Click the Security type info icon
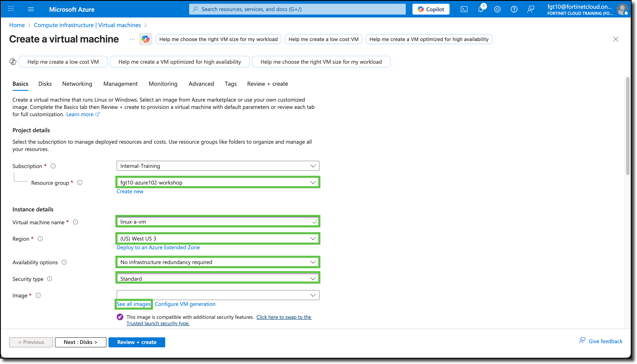637x364 pixels. [x=50, y=279]
